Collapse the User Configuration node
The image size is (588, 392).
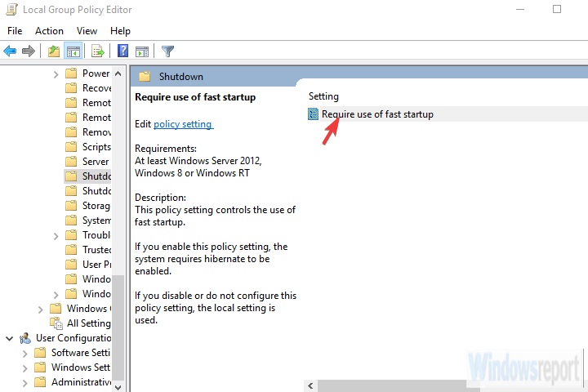click(x=9, y=338)
